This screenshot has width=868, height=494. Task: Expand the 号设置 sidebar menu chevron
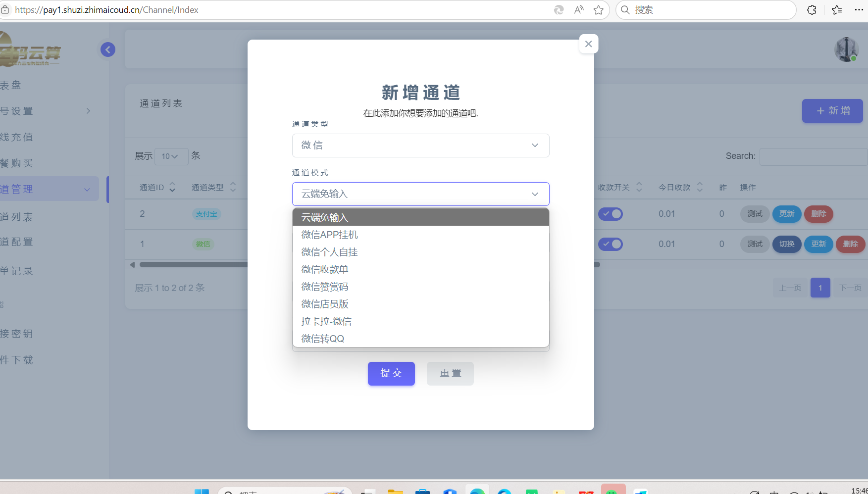(88, 111)
